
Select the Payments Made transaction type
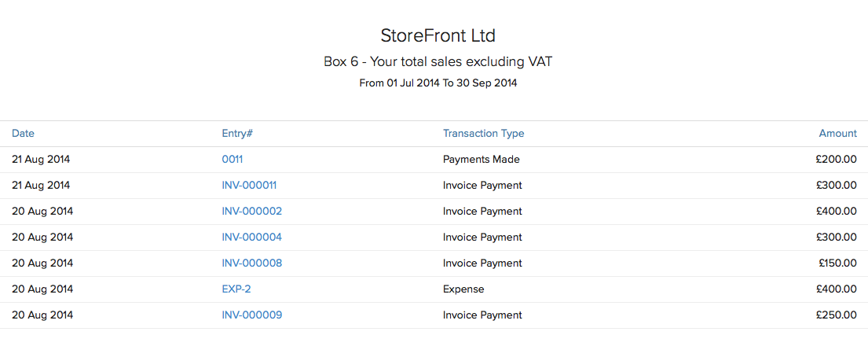pos(482,160)
